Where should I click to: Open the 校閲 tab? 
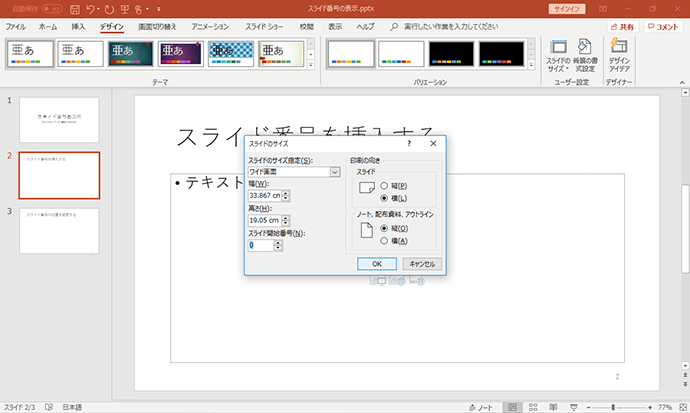click(x=307, y=27)
